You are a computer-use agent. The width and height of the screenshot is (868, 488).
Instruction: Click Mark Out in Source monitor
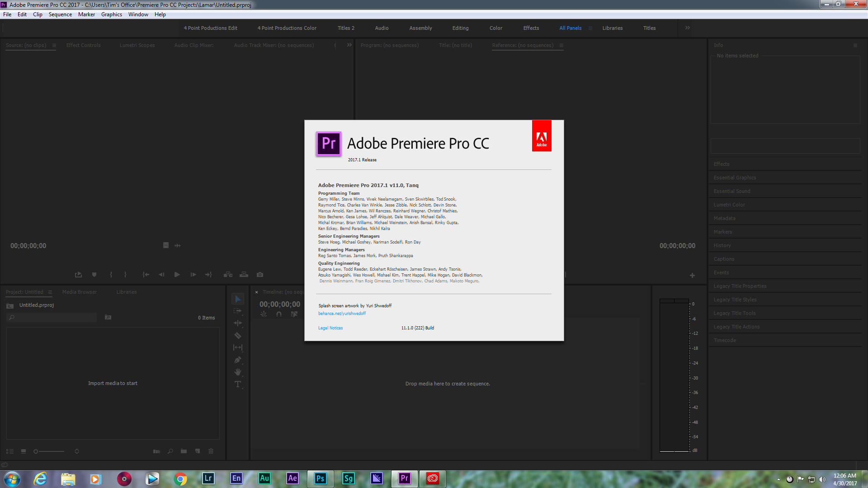125,274
